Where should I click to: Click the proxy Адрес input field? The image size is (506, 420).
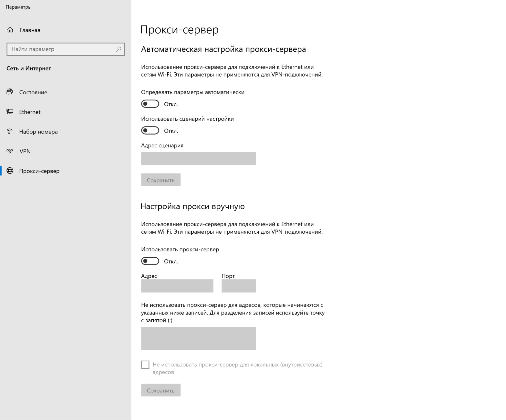(x=177, y=286)
